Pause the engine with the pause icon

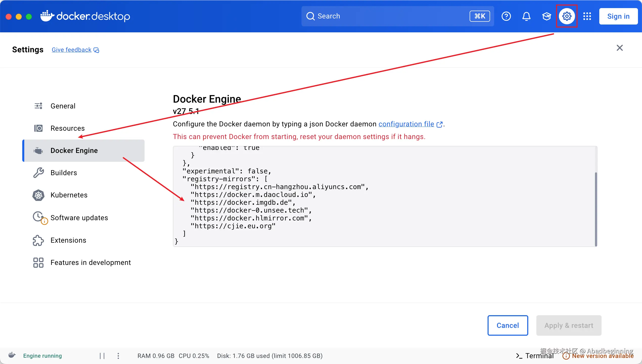point(102,356)
